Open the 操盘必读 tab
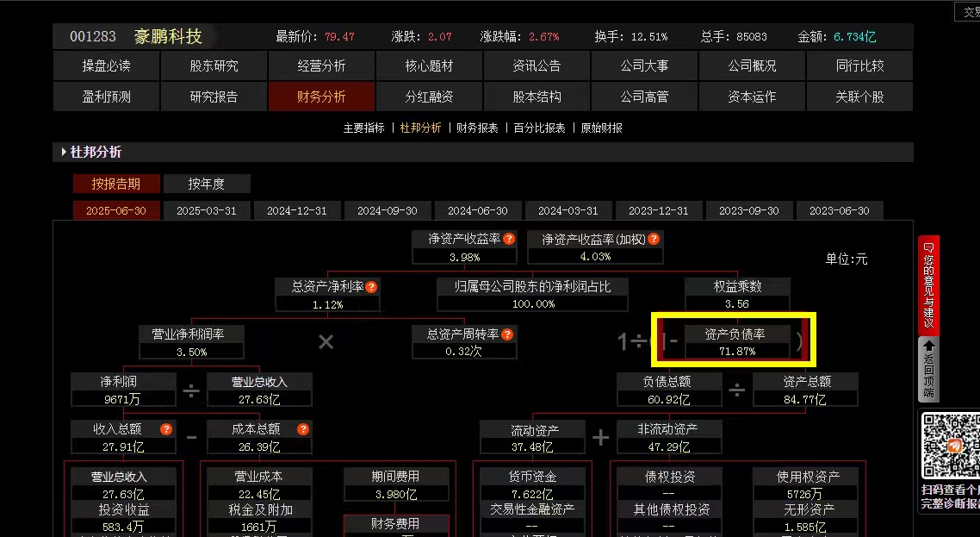 click(x=106, y=66)
